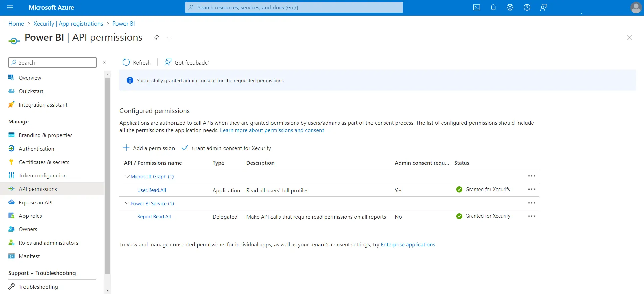644x294 pixels.
Task: Click the Microsoft Azure logo text
Action: (x=51, y=7)
